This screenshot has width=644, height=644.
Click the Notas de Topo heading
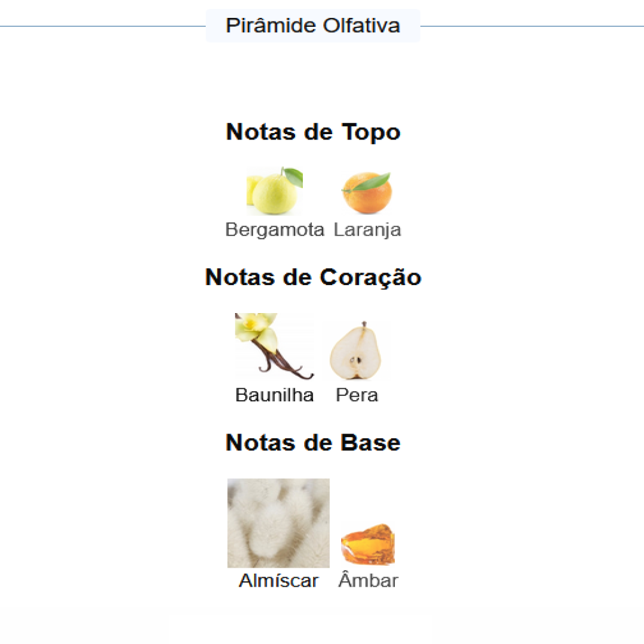tap(312, 132)
